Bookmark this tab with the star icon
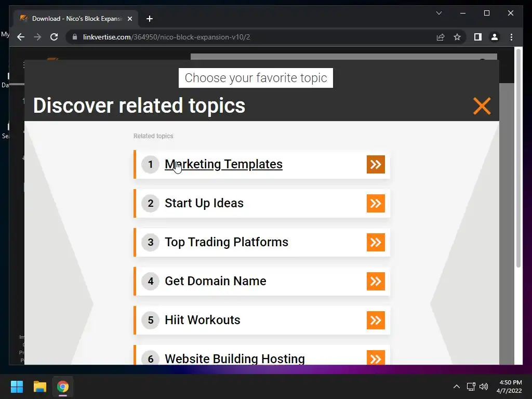The image size is (532, 399). [457, 37]
